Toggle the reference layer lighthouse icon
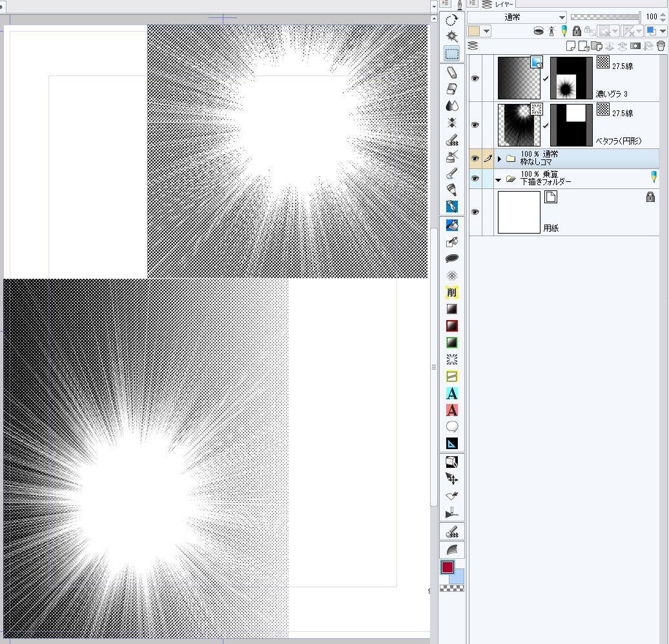The width and height of the screenshot is (669, 644). pos(551,31)
